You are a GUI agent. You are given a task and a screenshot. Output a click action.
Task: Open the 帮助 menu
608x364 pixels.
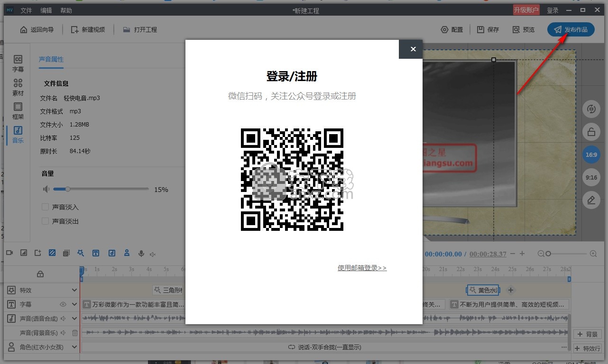(x=66, y=10)
